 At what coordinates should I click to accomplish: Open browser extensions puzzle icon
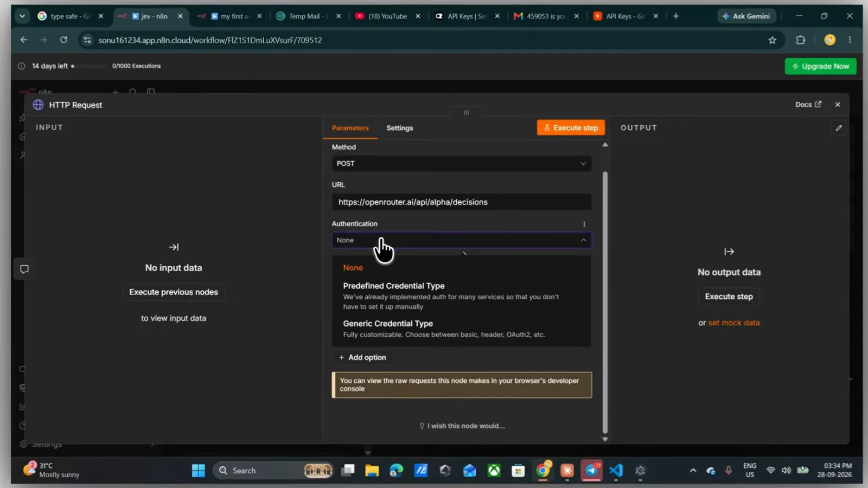[800, 40]
